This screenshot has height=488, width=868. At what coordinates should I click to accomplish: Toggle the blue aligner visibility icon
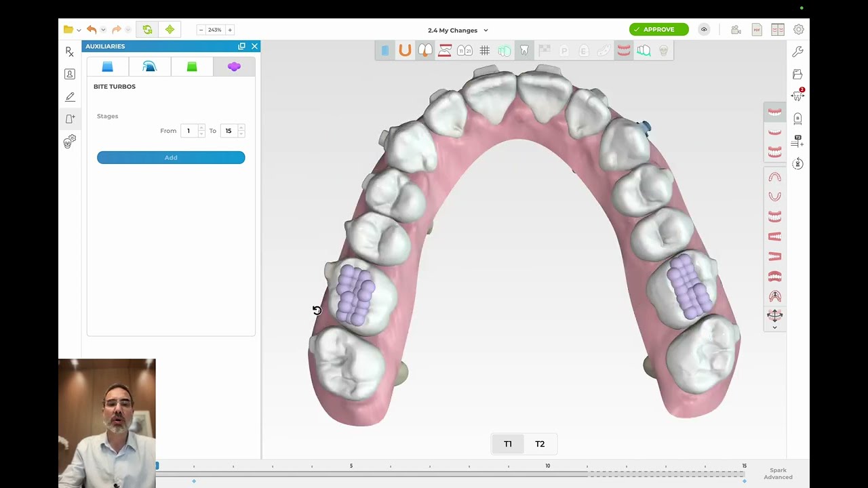384,50
